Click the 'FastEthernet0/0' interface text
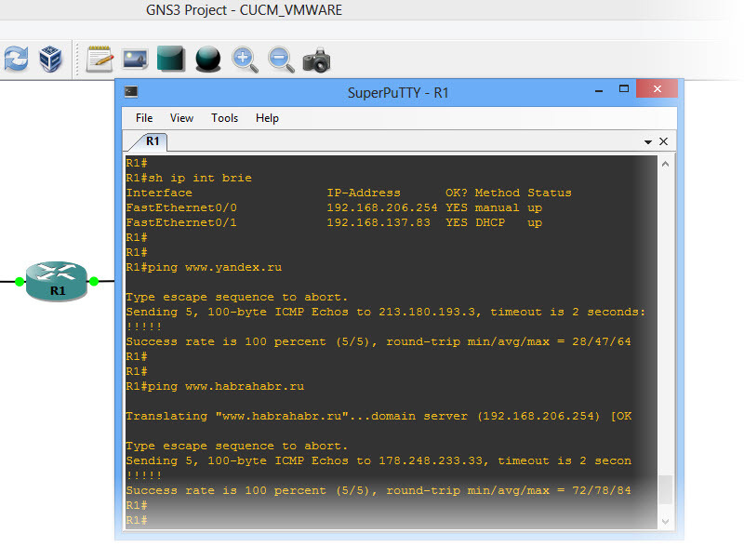 coord(181,207)
